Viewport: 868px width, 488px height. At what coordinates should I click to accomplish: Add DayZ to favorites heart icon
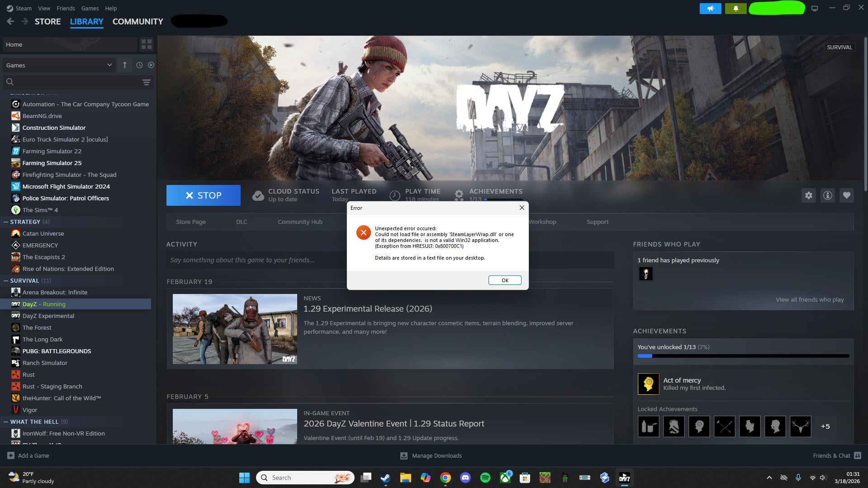[846, 195]
